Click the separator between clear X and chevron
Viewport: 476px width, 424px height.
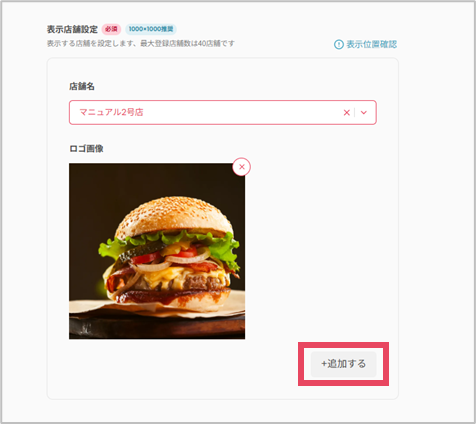pyautogui.click(x=355, y=113)
